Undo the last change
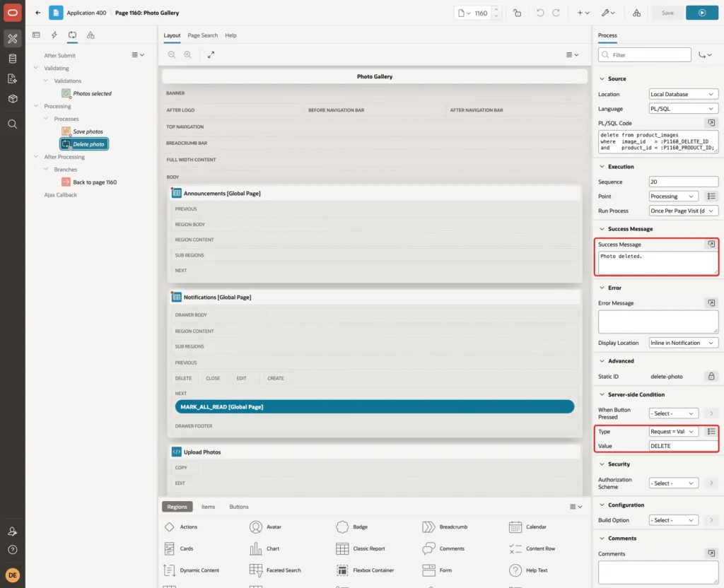Viewport: 724px width, 588px height. pyautogui.click(x=539, y=13)
